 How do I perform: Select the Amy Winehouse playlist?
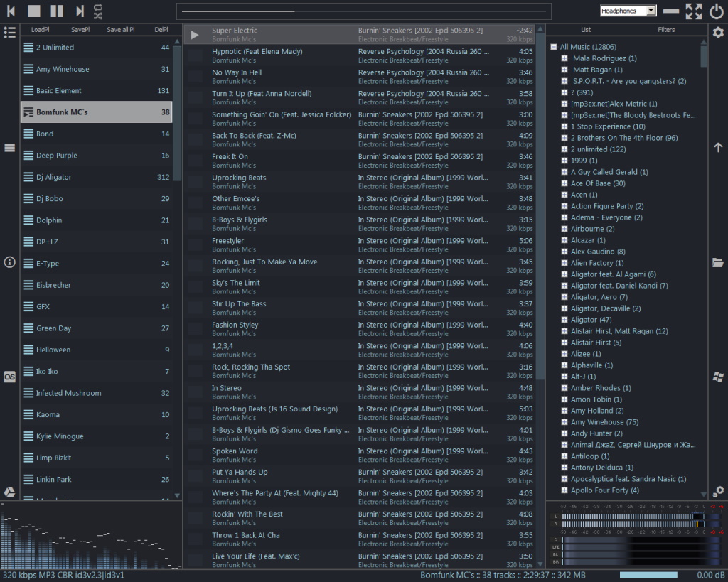97,69
